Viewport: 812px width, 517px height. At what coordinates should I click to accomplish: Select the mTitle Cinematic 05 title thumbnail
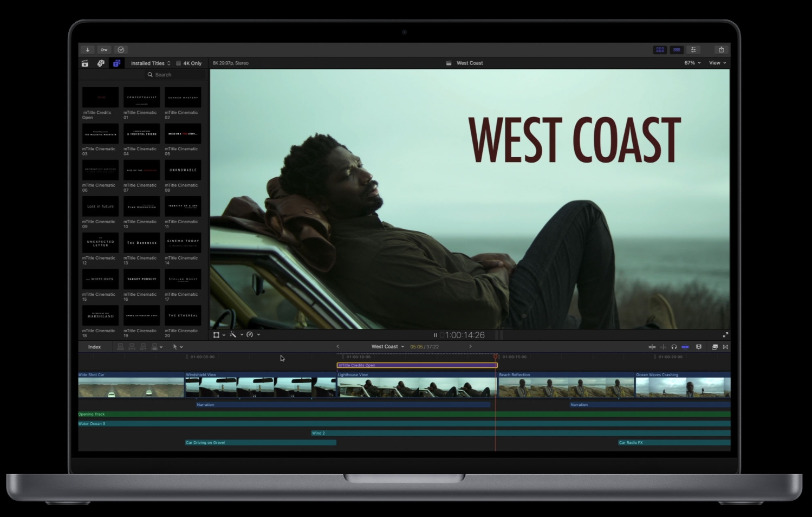click(183, 133)
